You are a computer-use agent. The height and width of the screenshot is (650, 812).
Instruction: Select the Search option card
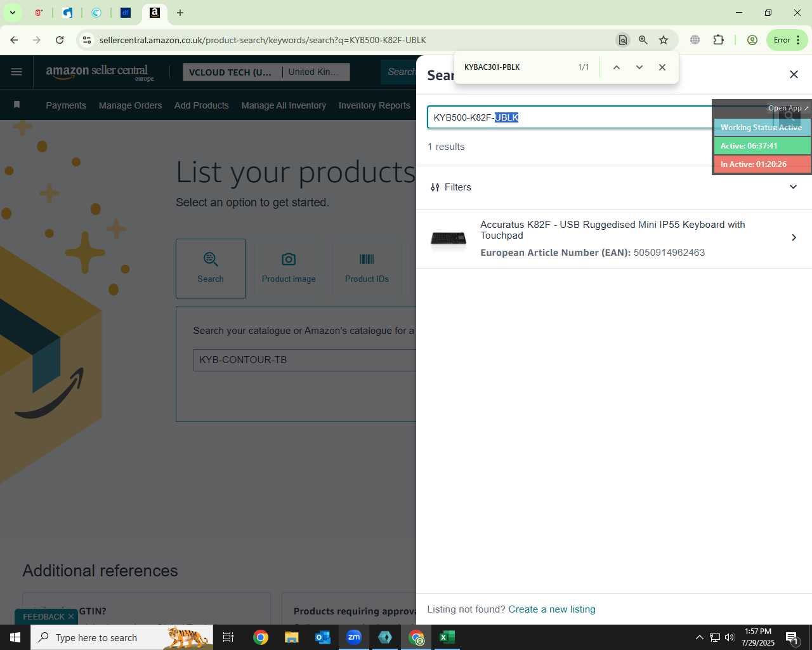(211, 269)
